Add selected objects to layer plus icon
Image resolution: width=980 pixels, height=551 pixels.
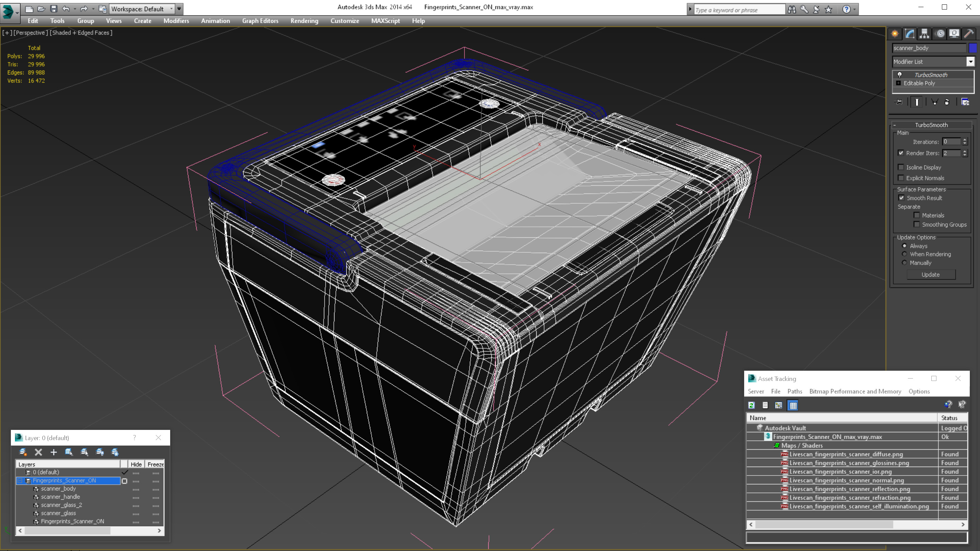coord(54,452)
